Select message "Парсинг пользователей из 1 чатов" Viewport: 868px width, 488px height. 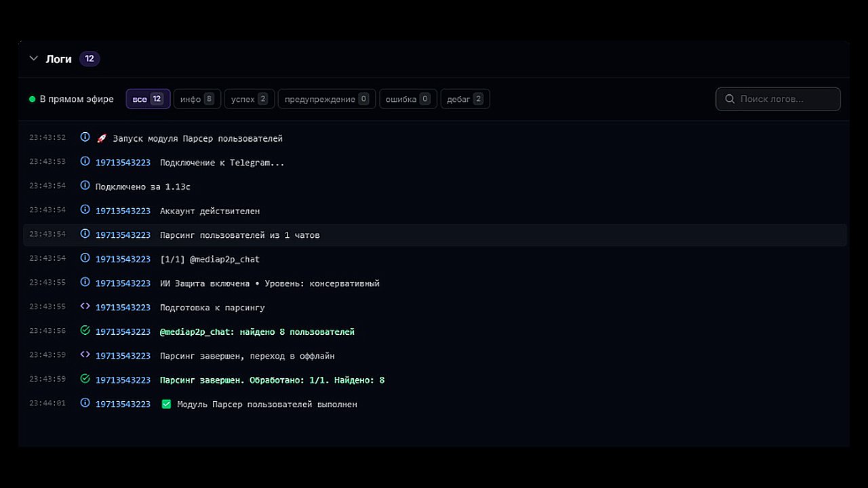coord(240,235)
